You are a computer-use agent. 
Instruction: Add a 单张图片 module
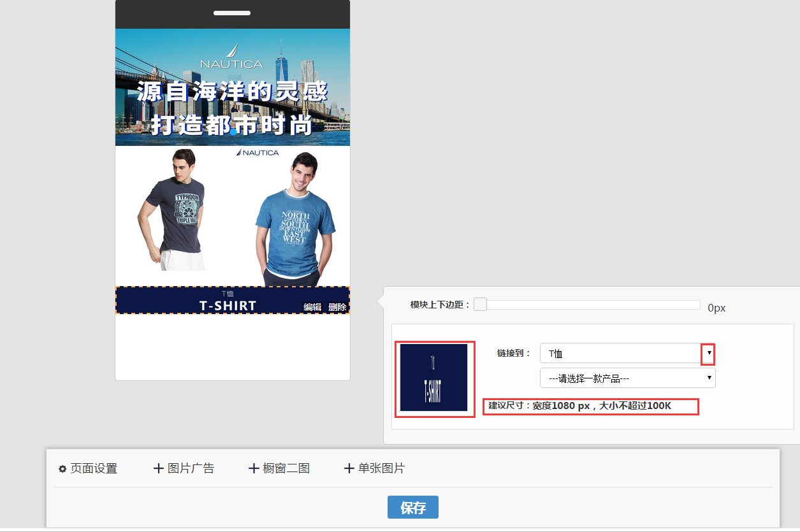pyautogui.click(x=374, y=468)
